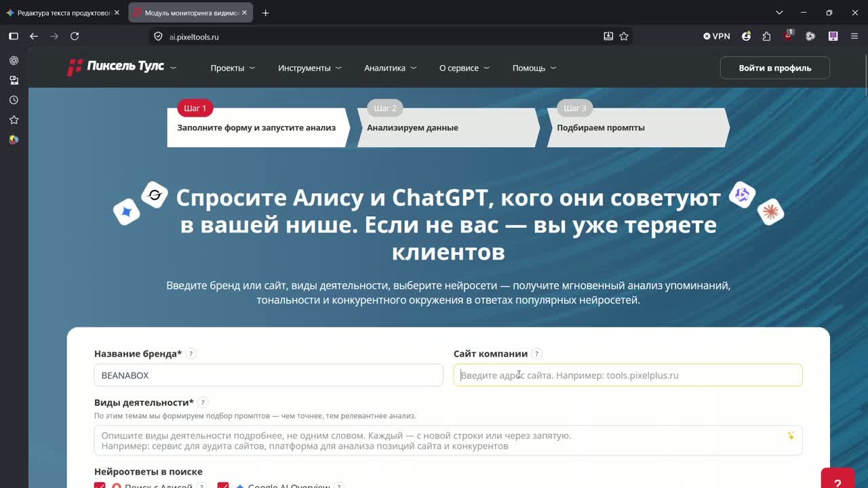Expand the Проекты menu
The height and width of the screenshot is (488, 868).
[233, 68]
